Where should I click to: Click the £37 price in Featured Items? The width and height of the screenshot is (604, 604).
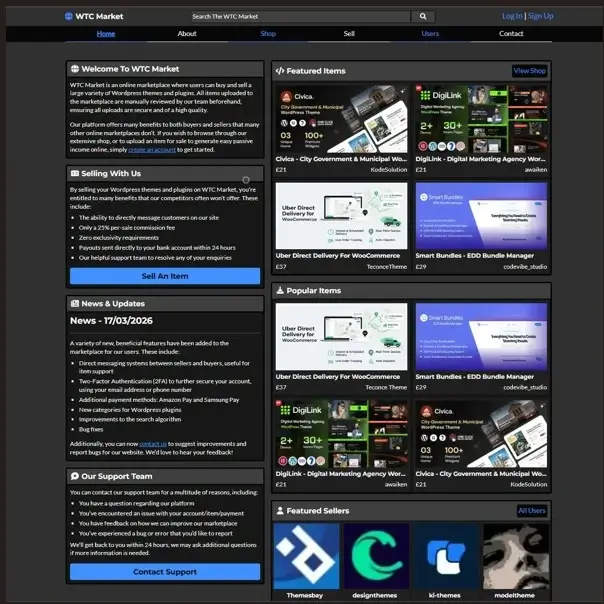click(281, 267)
